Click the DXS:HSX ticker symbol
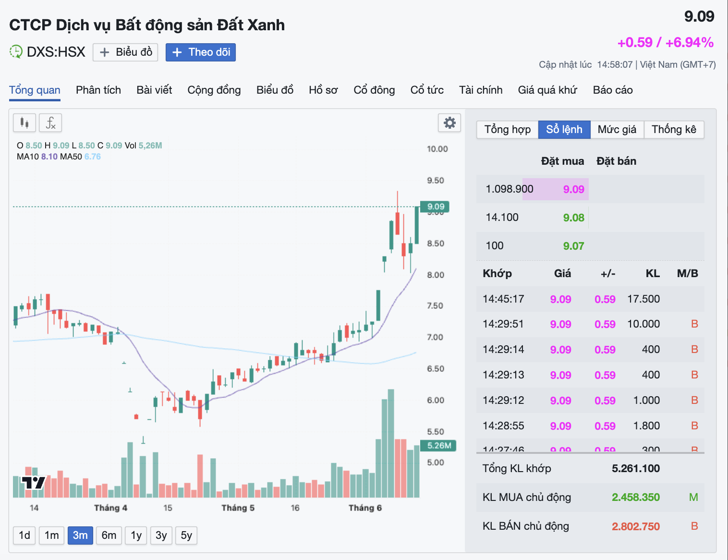This screenshot has width=728, height=560. coord(56,52)
